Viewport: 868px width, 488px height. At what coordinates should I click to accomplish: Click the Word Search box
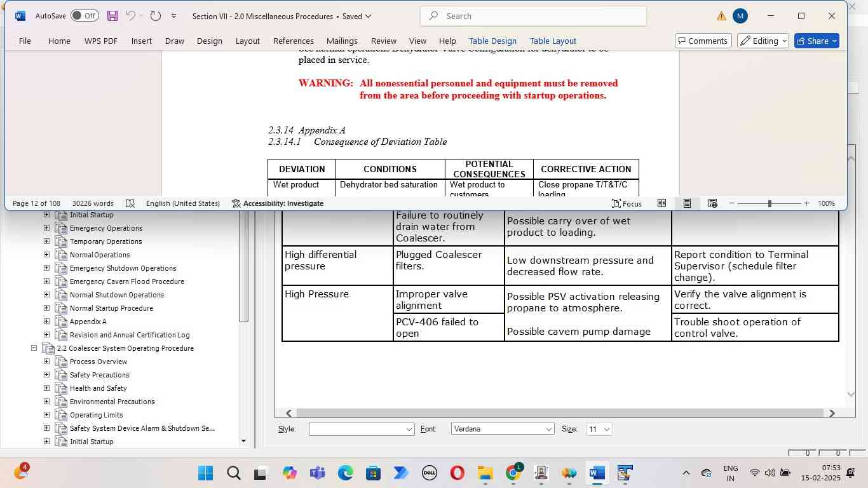534,16
